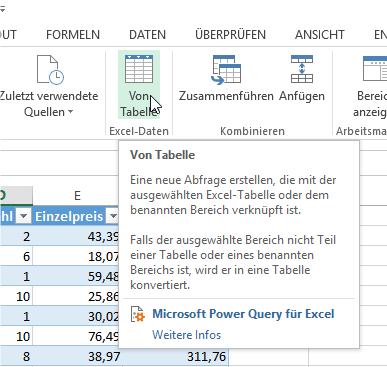Select the cell containing 311,76
The width and height of the screenshot is (387, 367).
(175, 356)
